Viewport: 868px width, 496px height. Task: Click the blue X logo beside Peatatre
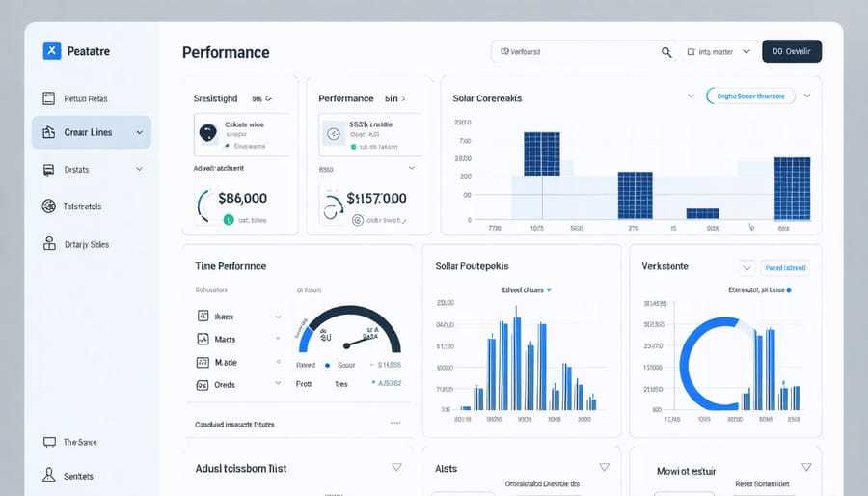pyautogui.click(x=52, y=51)
